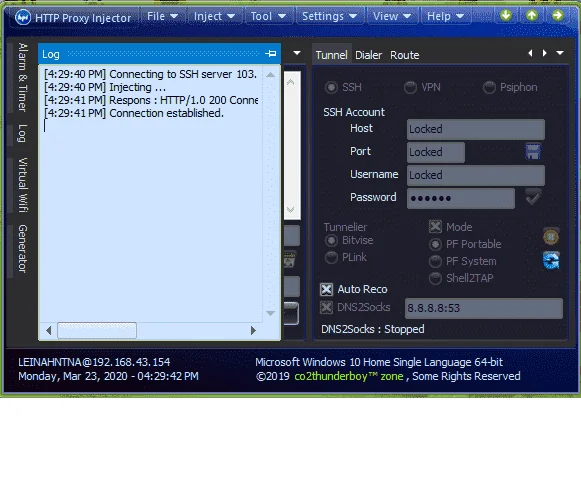Open the Generator side tab

point(22,249)
